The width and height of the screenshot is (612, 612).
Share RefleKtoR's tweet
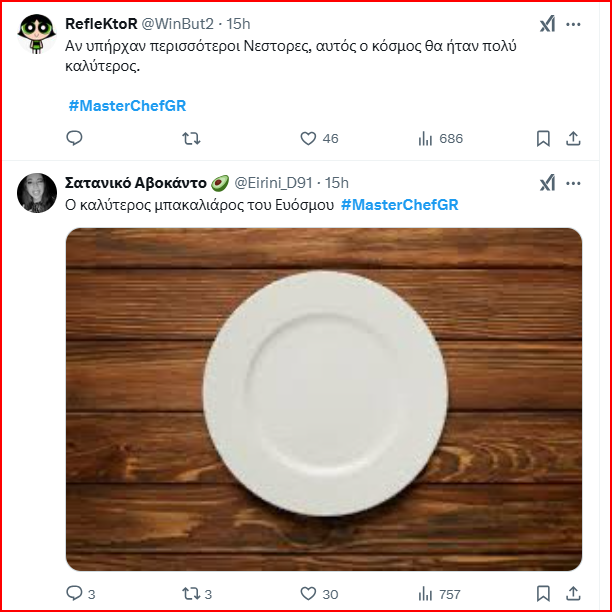[x=574, y=138]
